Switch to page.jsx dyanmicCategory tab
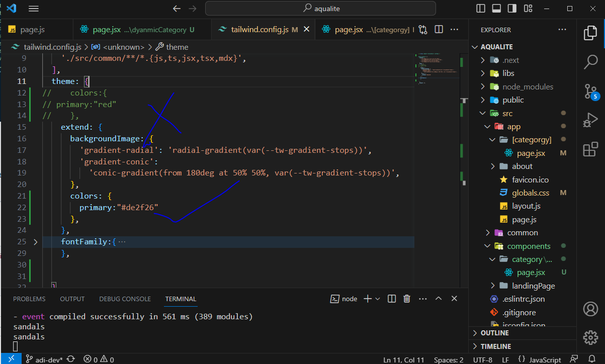This screenshot has width=605, height=364. point(142,30)
